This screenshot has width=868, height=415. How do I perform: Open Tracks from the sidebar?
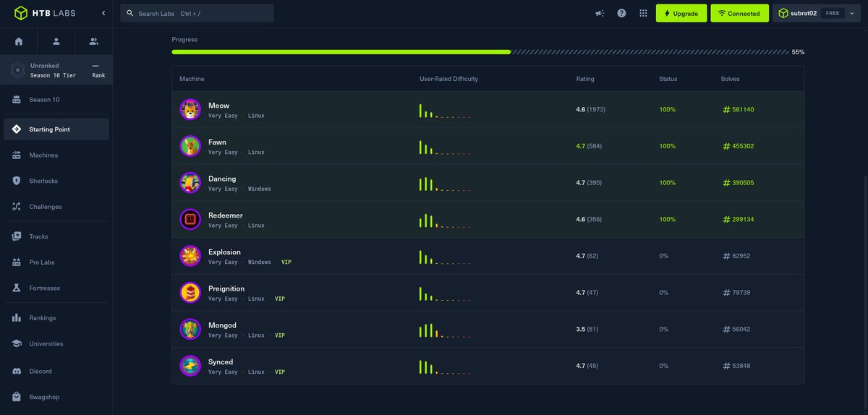(56, 236)
